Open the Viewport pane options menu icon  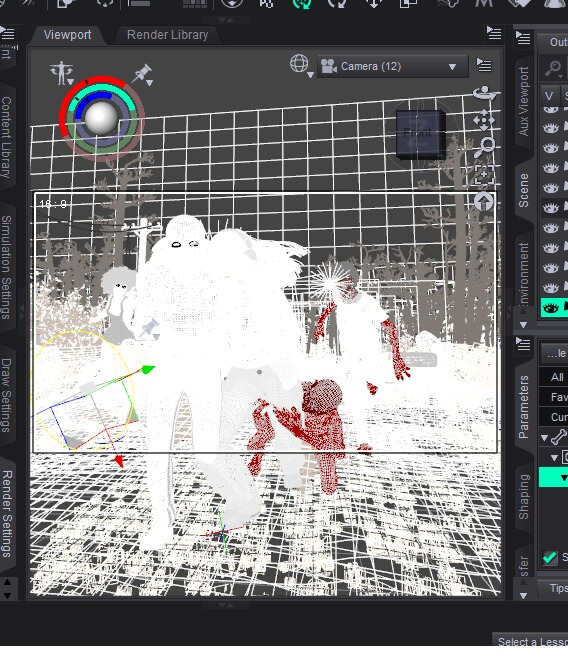tap(494, 32)
